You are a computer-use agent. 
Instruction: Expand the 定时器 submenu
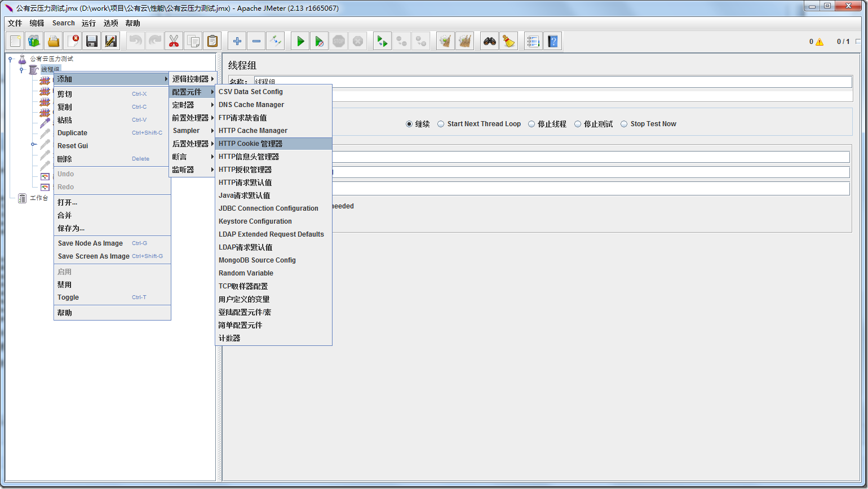point(192,105)
